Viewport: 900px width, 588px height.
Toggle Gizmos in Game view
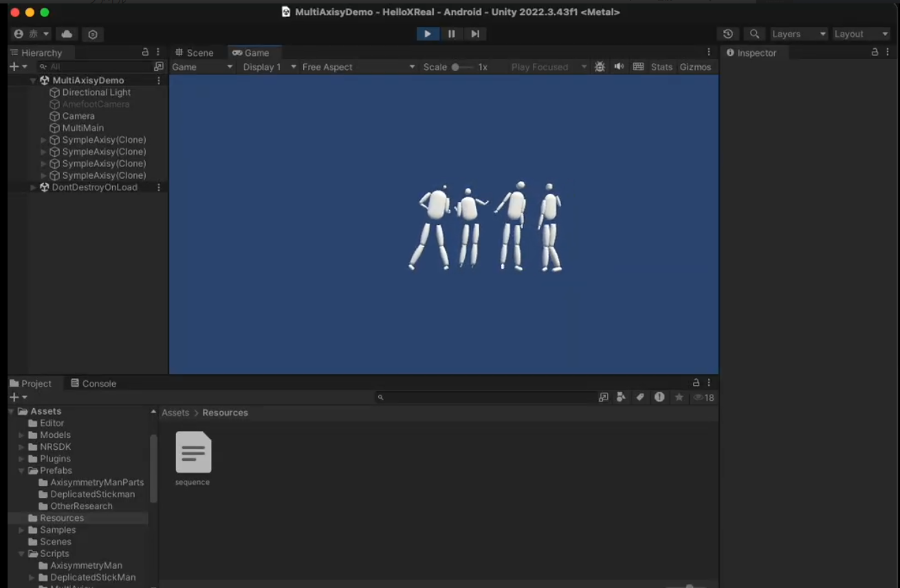[x=695, y=67]
